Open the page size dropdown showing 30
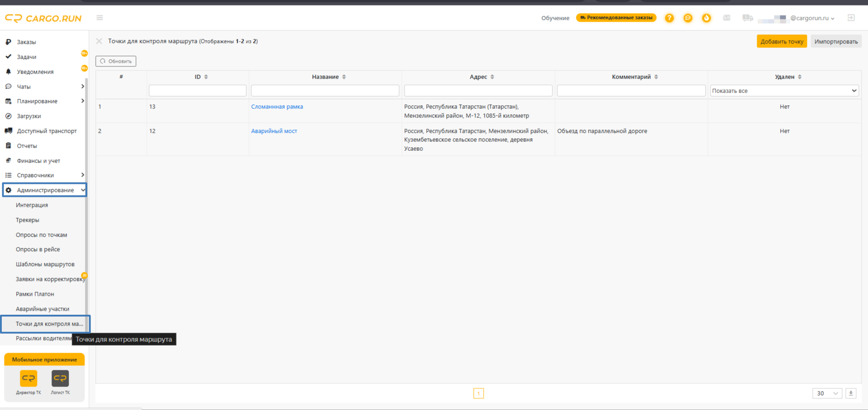 pyautogui.click(x=827, y=393)
